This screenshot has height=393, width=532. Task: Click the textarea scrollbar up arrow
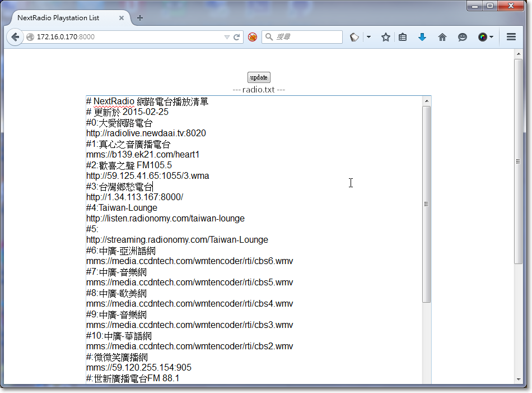tap(427, 101)
